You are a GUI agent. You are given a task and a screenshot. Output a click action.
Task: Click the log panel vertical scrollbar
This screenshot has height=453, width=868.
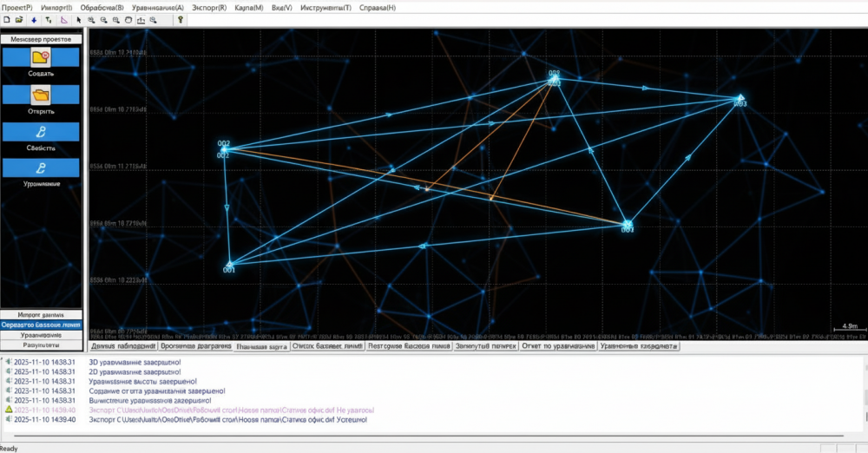[865, 394]
